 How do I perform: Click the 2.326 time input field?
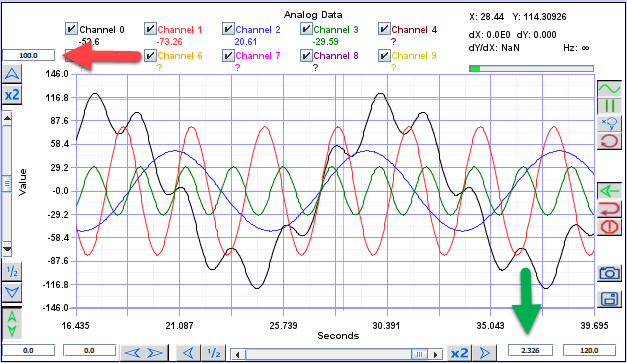pyautogui.click(x=530, y=350)
